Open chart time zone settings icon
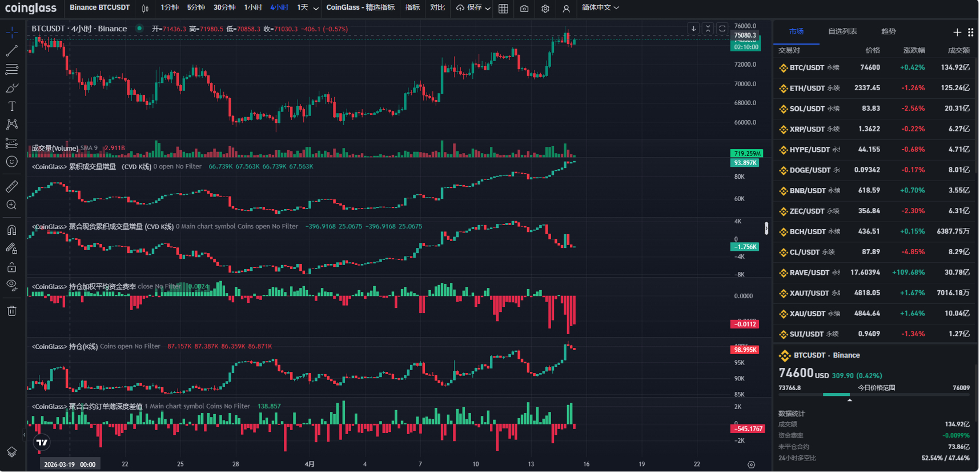The width and height of the screenshot is (980, 473). point(751,464)
